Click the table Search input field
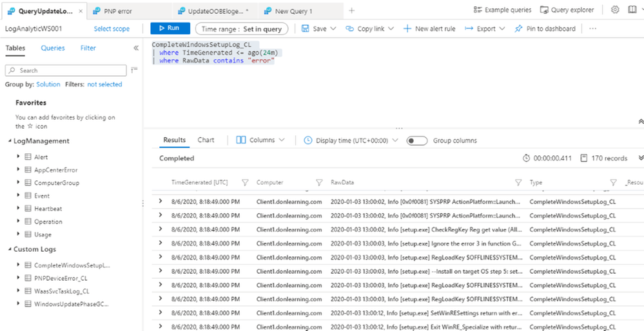This screenshot has height=331, width=644. pyautogui.click(x=66, y=70)
